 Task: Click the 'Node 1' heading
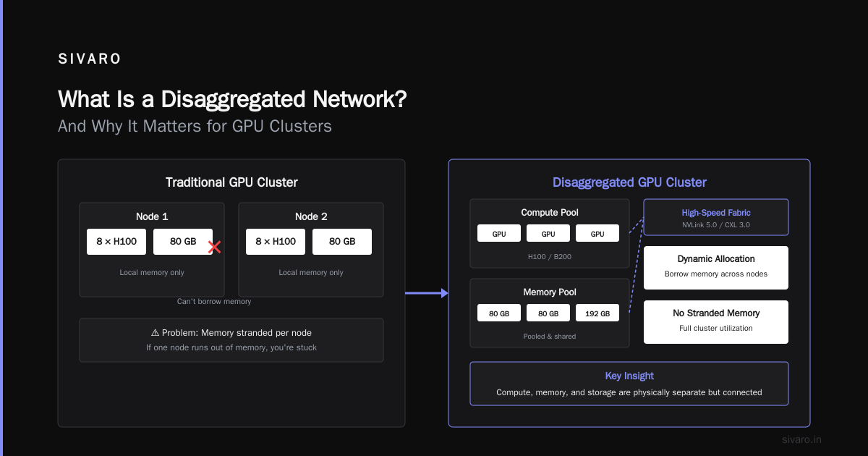152,216
